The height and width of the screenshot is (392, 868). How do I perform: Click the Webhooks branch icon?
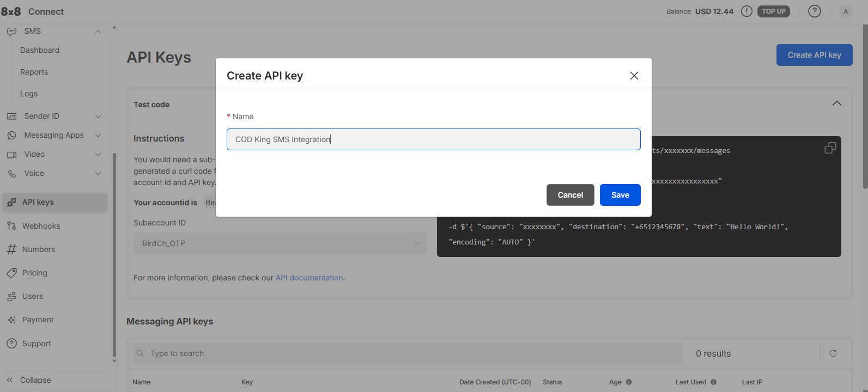tap(11, 226)
